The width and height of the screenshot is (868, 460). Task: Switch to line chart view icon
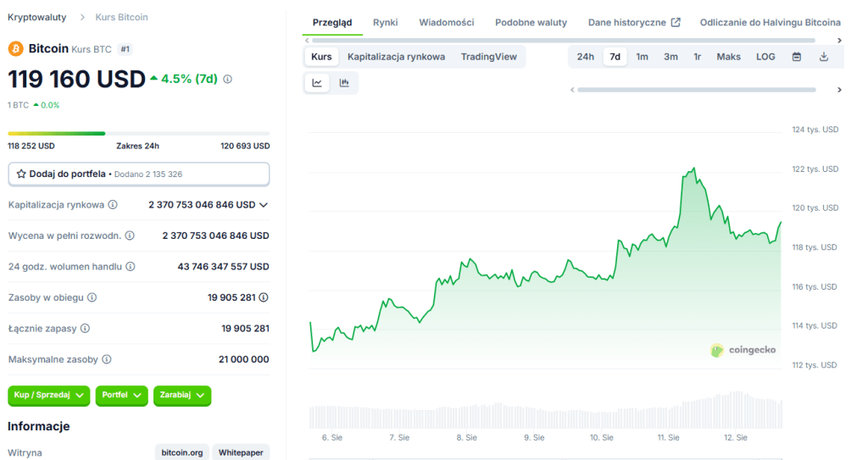pos(317,83)
